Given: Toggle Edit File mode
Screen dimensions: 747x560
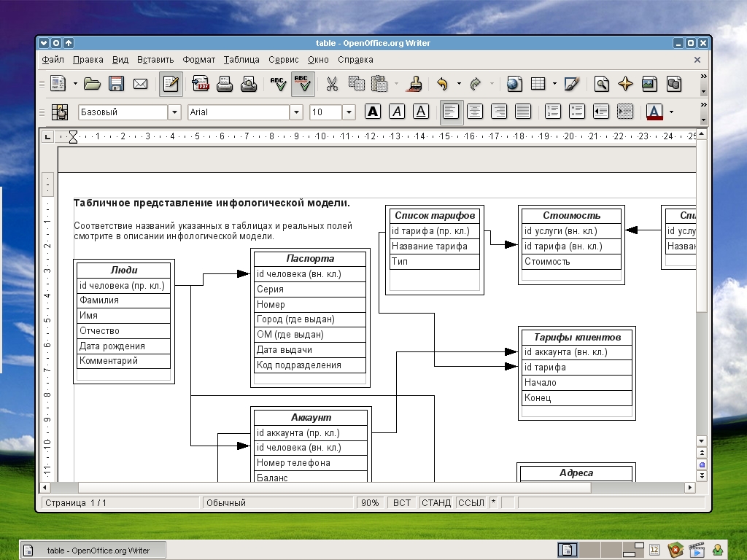Looking at the screenshot, I should (x=171, y=85).
